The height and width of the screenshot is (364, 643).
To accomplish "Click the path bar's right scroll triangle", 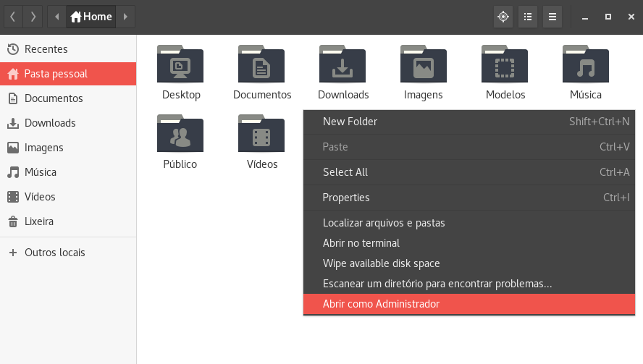I will coord(125,17).
